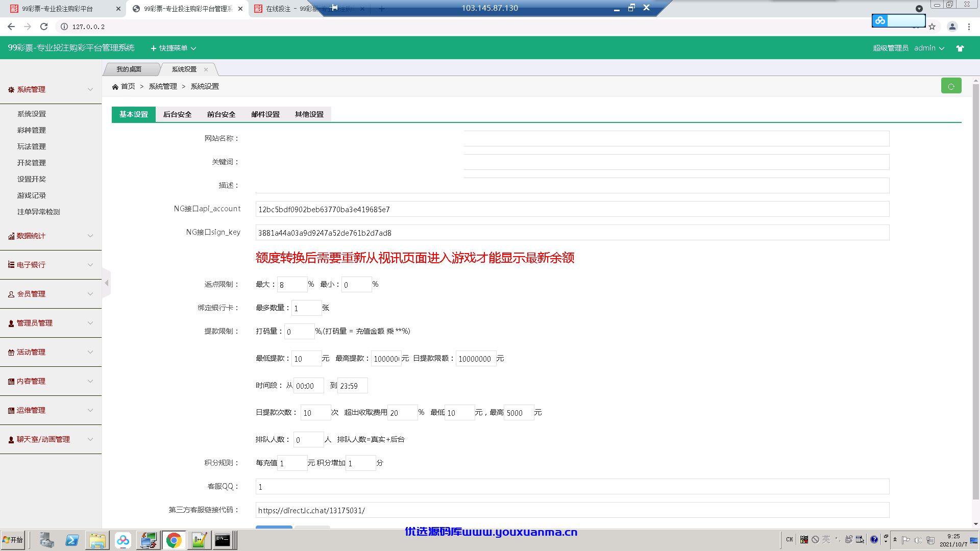Expand the 聊天室/动画管理 sidebar section
This screenshot has width=980, height=551.
(51, 439)
